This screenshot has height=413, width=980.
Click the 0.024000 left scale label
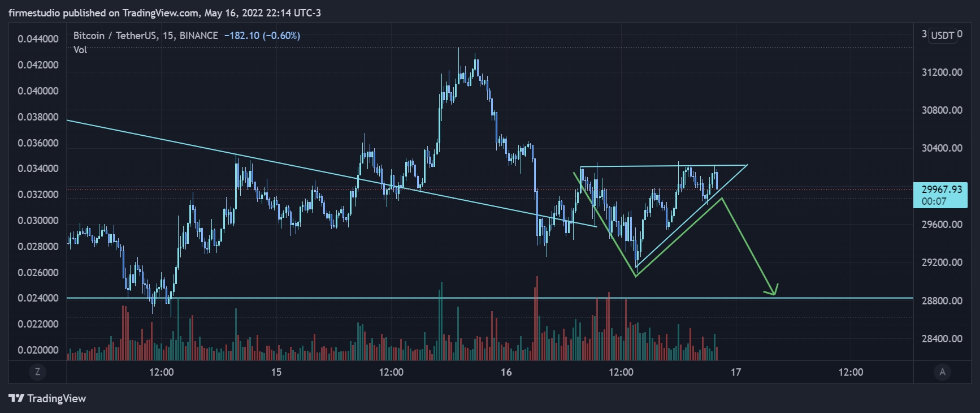click(x=38, y=298)
